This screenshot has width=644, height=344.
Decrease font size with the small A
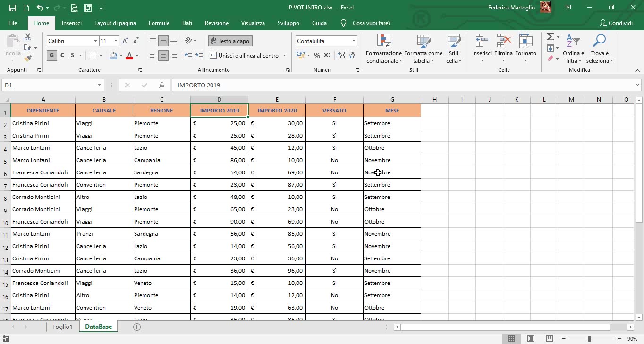pyautogui.click(x=136, y=41)
